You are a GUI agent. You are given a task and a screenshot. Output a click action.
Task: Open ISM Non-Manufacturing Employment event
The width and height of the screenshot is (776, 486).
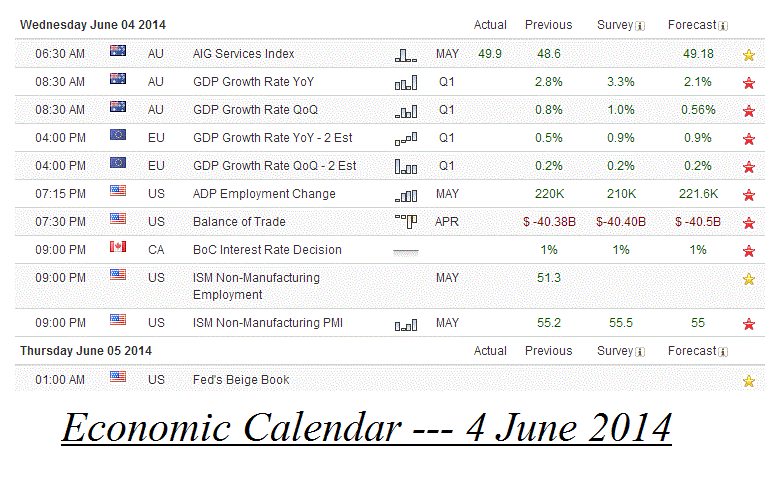pyautogui.click(x=256, y=286)
